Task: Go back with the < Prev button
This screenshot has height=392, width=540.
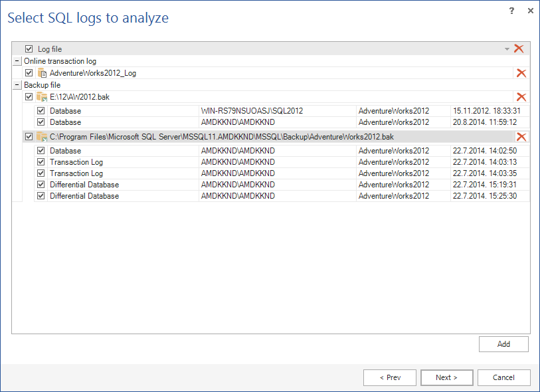Action: [x=390, y=377]
